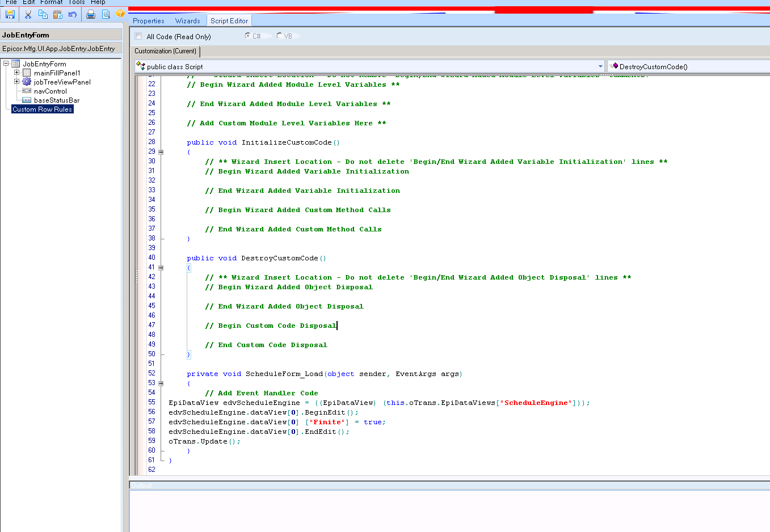770x532 pixels.
Task: Click the method icon beside DestroyCustomCode()
Action: tap(613, 66)
